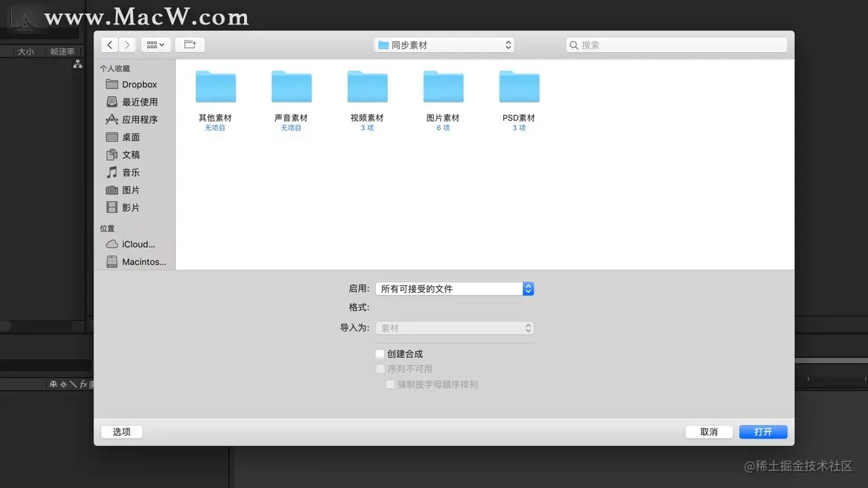Viewport: 868px width, 488px height.
Task: Select 音乐 in the sidebar
Action: pos(134,173)
